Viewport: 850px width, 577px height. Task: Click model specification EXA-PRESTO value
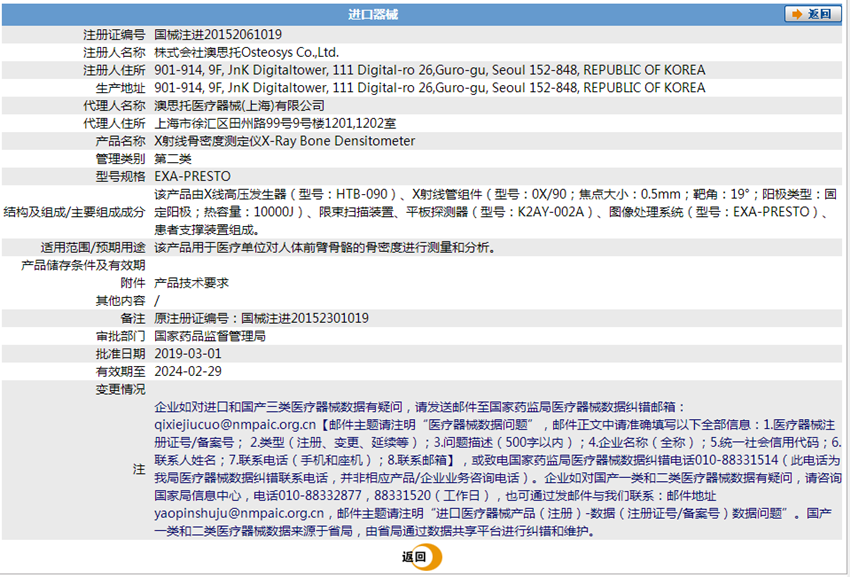[192, 177]
